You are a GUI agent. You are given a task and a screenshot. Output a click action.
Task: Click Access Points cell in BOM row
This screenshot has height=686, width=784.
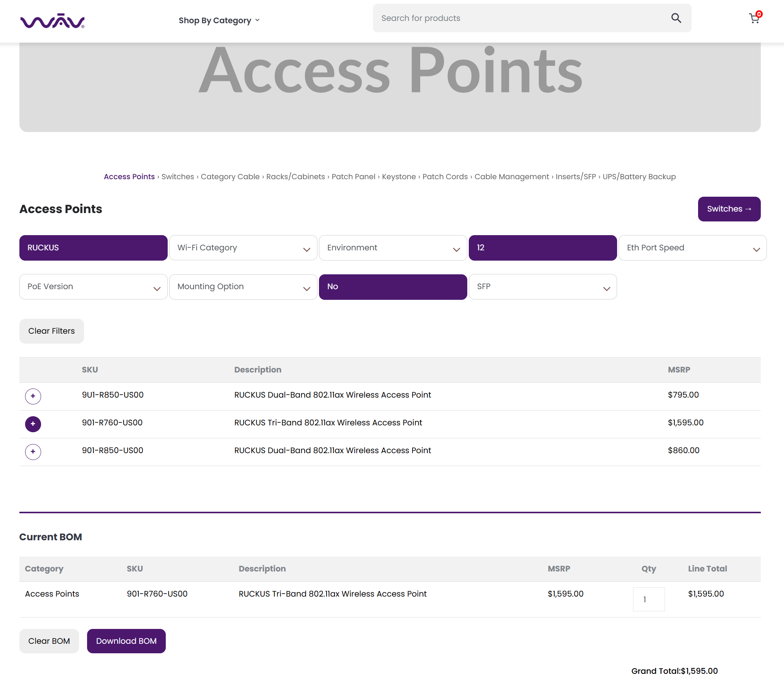point(52,594)
